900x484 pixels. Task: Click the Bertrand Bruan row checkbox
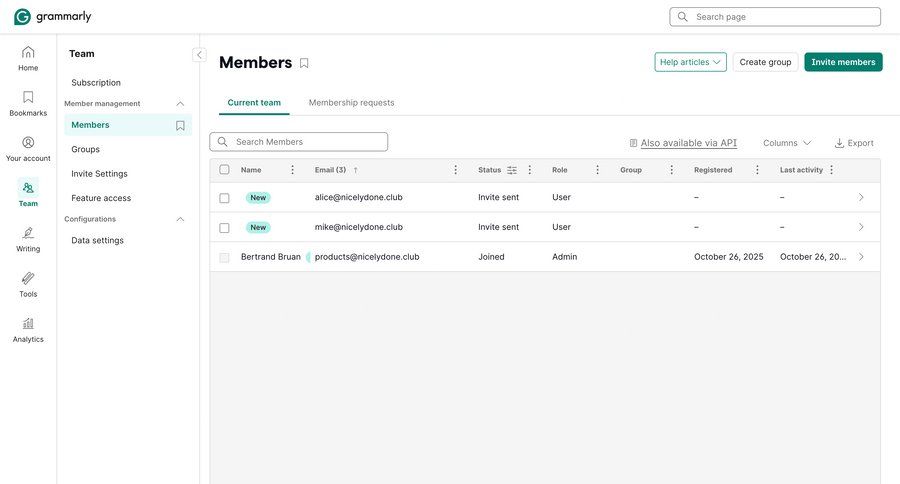click(224, 258)
